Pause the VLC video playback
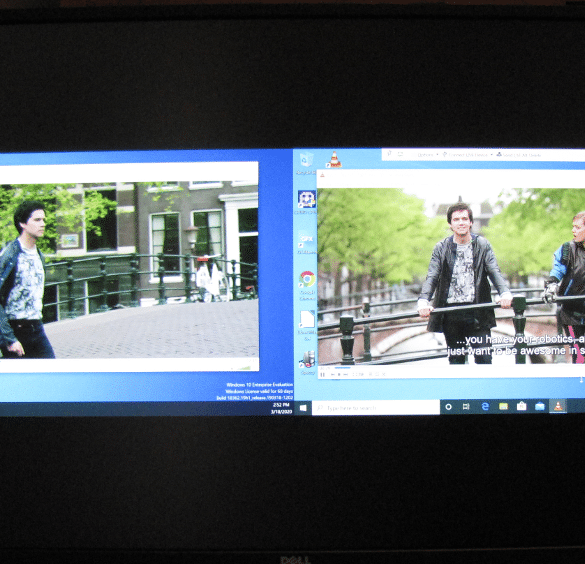The height and width of the screenshot is (564, 585). tap(322, 375)
